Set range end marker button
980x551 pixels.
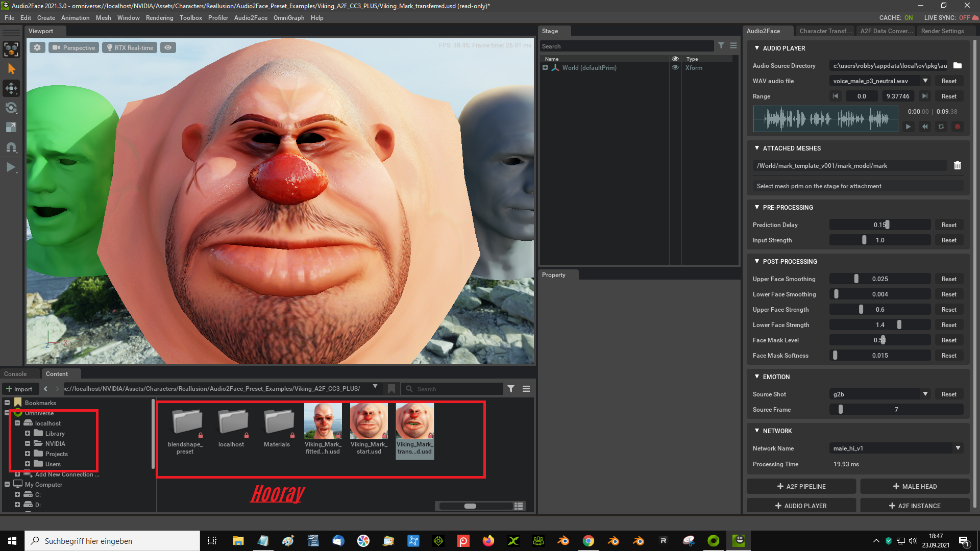point(924,96)
